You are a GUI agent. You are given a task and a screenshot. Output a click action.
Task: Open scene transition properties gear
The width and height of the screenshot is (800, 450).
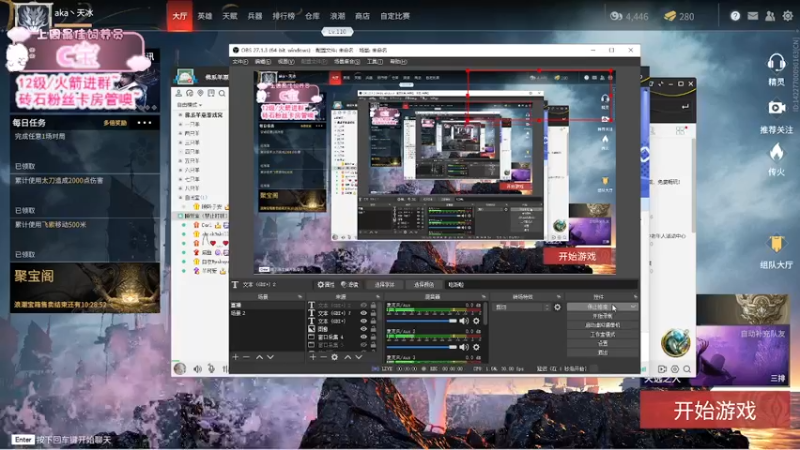557,307
